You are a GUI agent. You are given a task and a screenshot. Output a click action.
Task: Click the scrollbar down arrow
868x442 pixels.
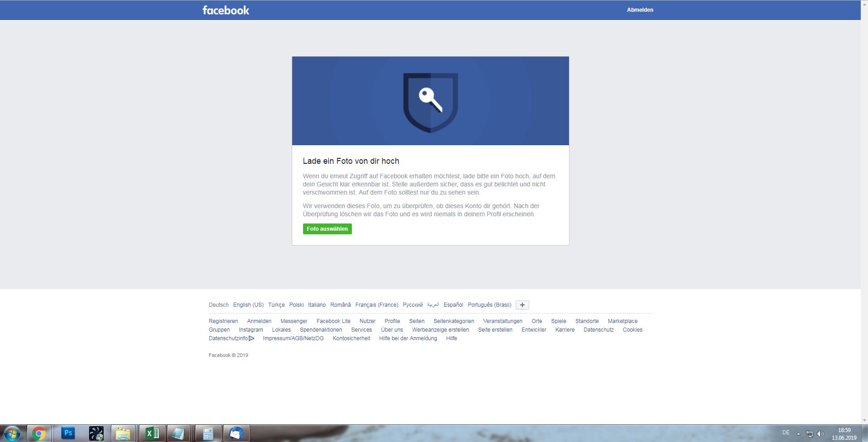pyautogui.click(x=864, y=421)
